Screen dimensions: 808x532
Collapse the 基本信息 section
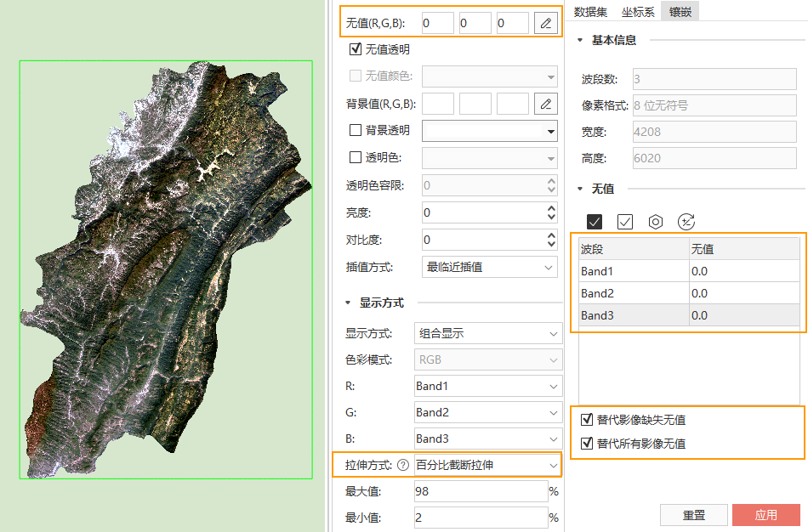(x=580, y=40)
